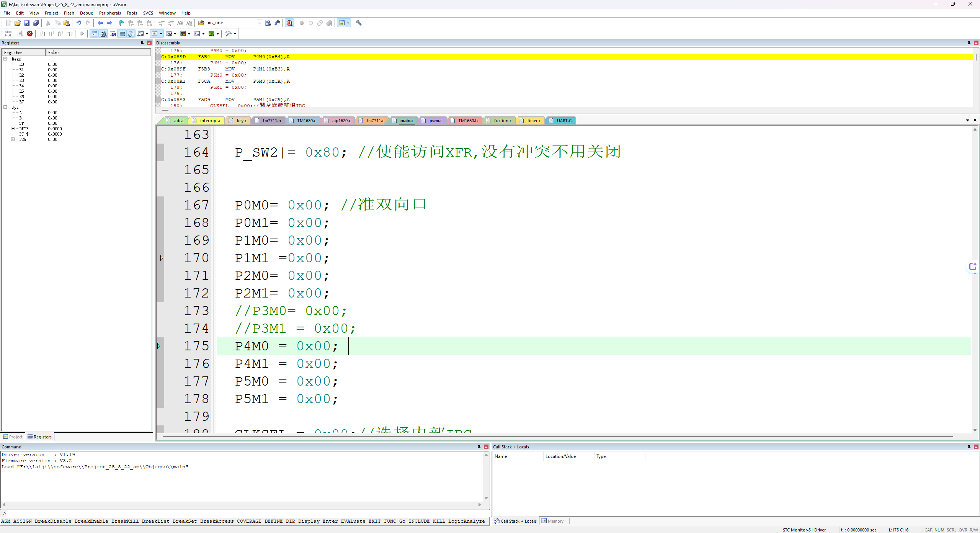
Task: Toggle the Registers window button
Action: click(x=122, y=34)
